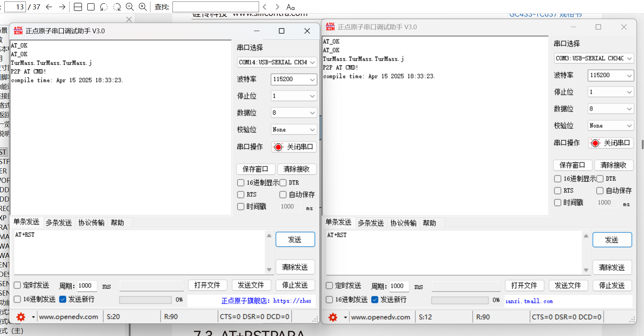Select 单条发送 tab in COM3 window
Viewport: 644px width, 336px height.
pos(338,222)
